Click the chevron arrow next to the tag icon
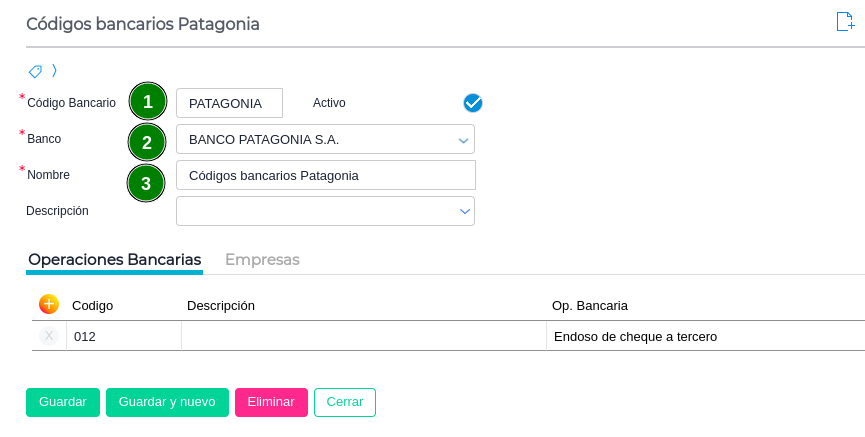Viewport: 865px width, 437px height. point(54,71)
